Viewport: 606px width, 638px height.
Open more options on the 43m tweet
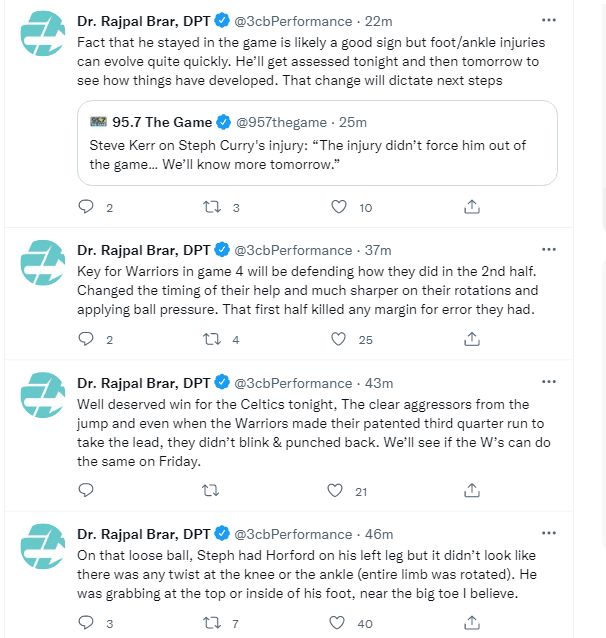click(548, 382)
